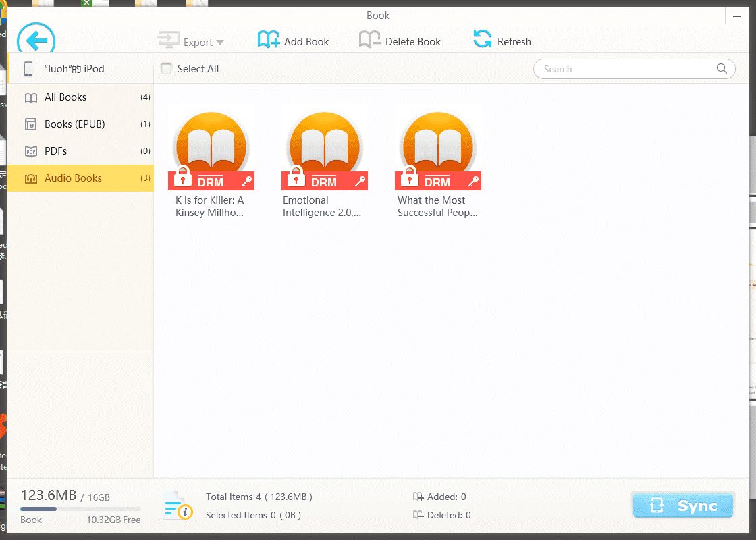Click the "Deleted: 0" status entry
Image resolution: width=756 pixels, height=540 pixels.
click(441, 516)
